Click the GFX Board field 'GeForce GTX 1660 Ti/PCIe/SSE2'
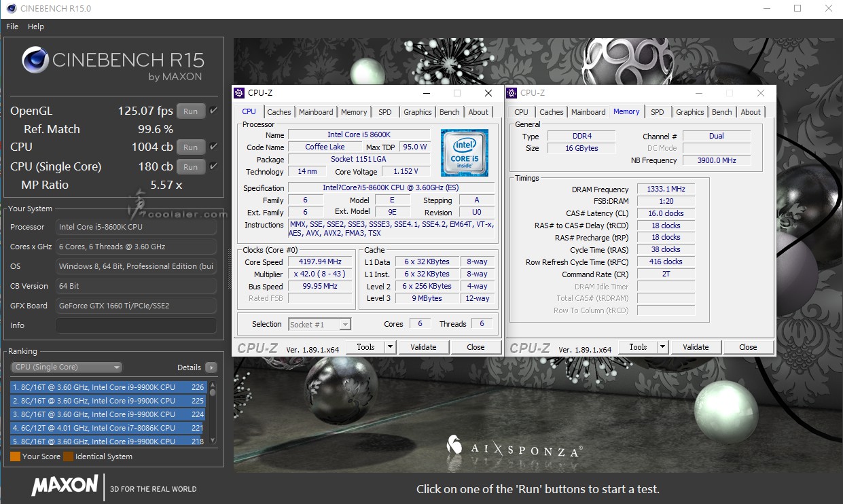Image resolution: width=843 pixels, height=504 pixels. pyautogui.click(x=136, y=306)
